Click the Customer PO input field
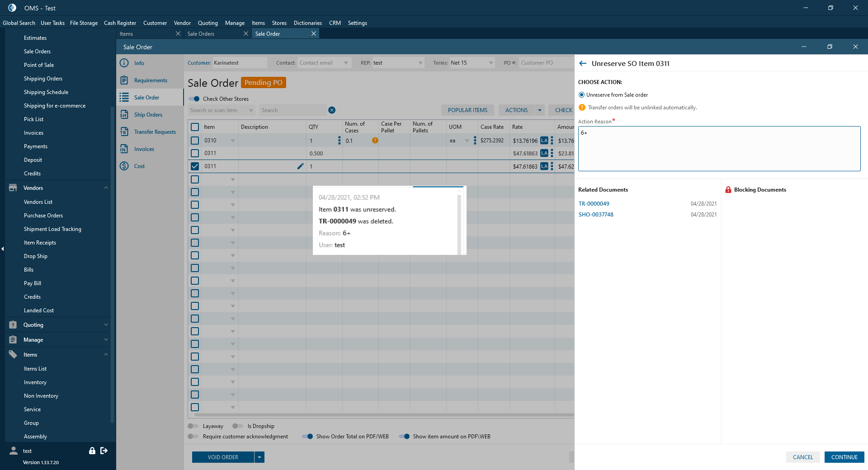The image size is (868, 470). (x=546, y=63)
